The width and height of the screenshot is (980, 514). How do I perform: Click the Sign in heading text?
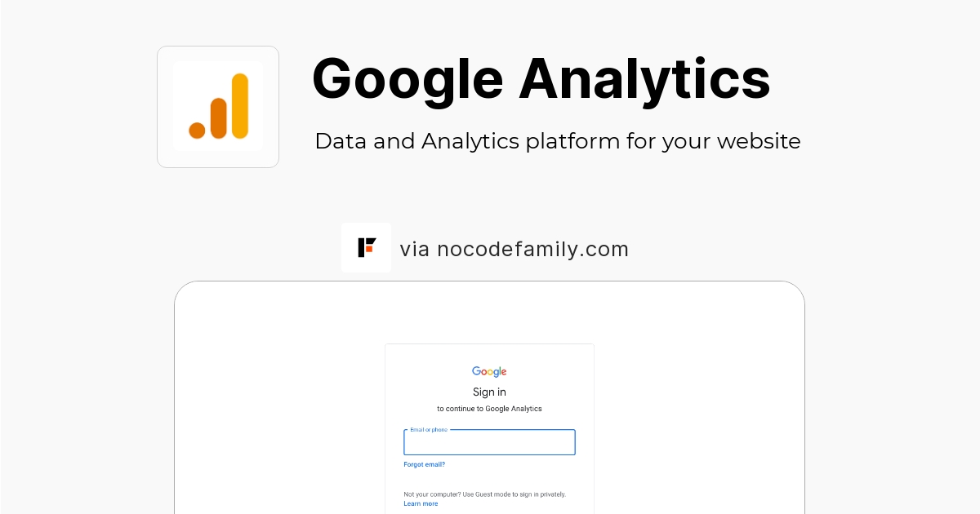point(489,392)
